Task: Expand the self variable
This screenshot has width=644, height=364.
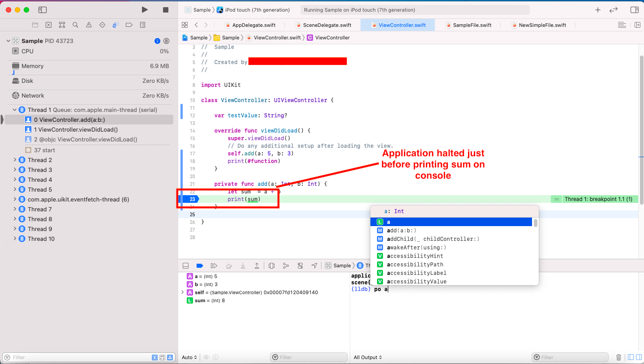Action: 182,292
